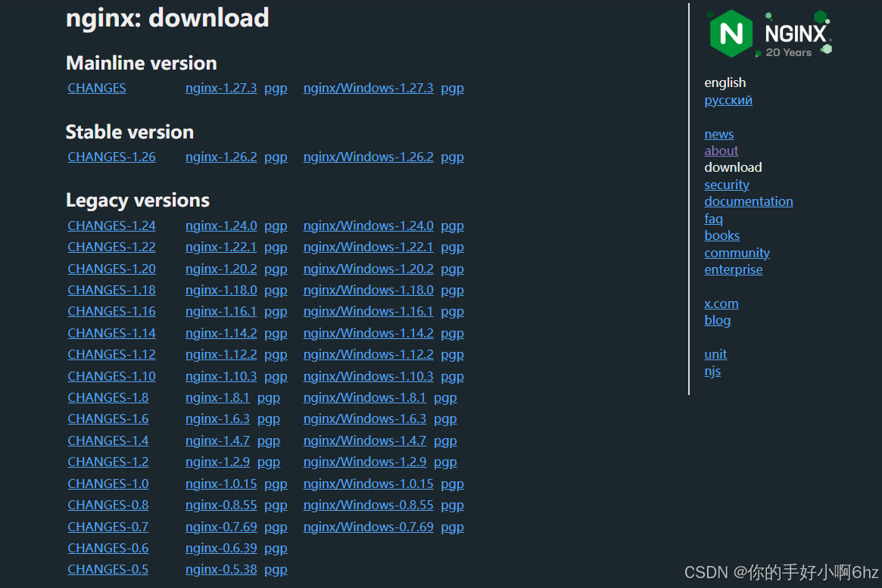Download nginx-1.8.1
Image resolution: width=882 pixels, height=588 pixels.
click(218, 397)
